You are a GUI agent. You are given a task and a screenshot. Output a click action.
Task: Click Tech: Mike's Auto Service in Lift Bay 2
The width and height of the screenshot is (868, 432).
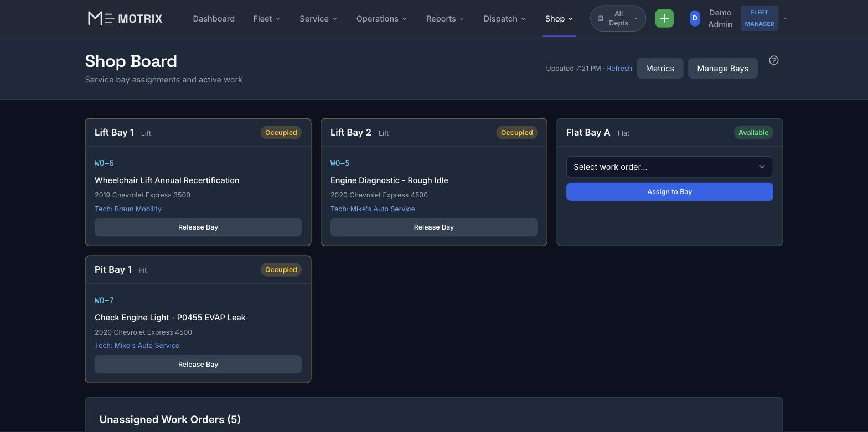pyautogui.click(x=373, y=209)
